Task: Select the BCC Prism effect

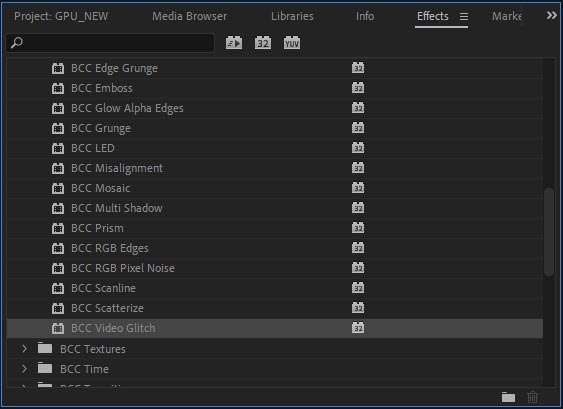Action: pos(97,228)
